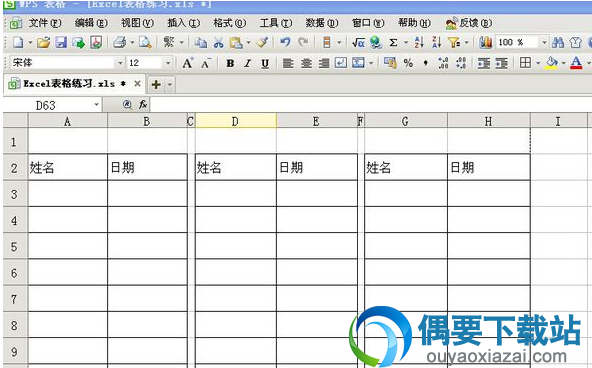
Task: Open Find with binoculars icon
Action: (558, 42)
